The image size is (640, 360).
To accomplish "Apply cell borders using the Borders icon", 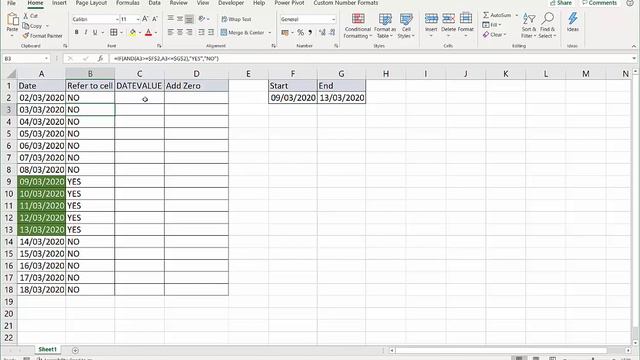I will (x=113, y=32).
